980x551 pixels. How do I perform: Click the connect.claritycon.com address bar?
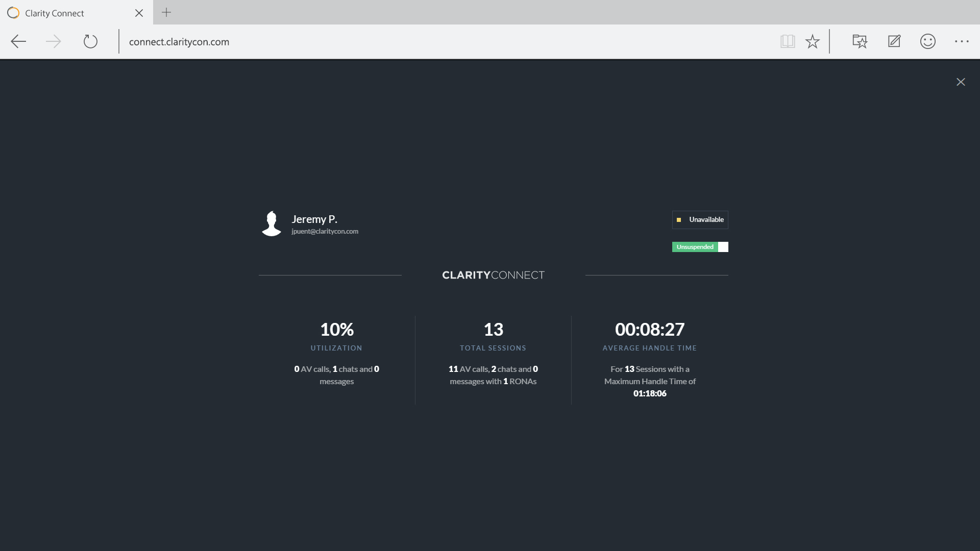pyautogui.click(x=179, y=42)
